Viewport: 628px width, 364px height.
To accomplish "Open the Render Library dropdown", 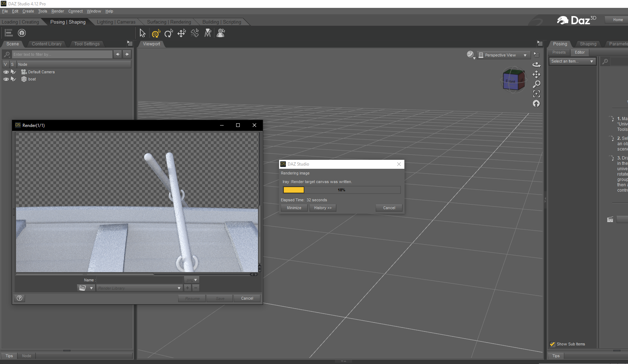I will click(140, 288).
